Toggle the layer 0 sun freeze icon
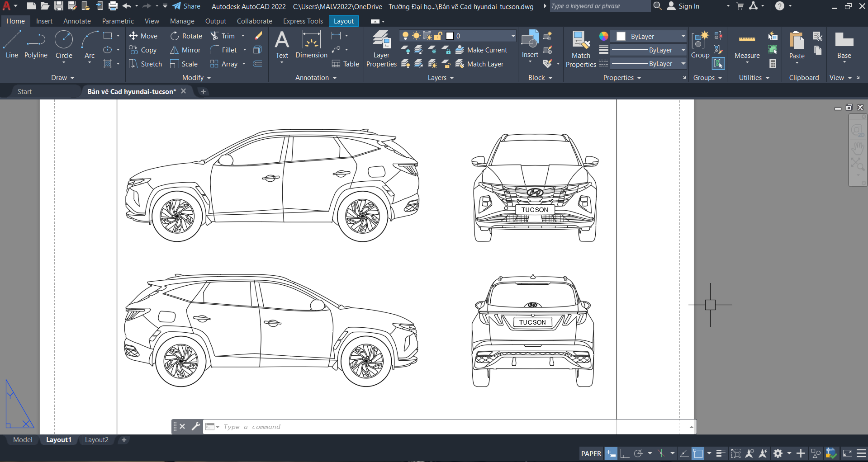The height and width of the screenshot is (462, 868). coord(416,36)
